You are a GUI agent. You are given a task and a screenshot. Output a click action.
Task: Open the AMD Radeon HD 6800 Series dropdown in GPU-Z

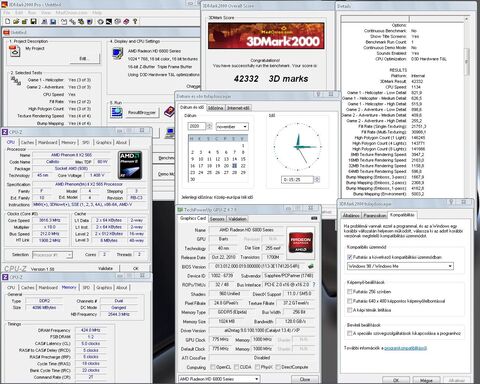coord(219,379)
